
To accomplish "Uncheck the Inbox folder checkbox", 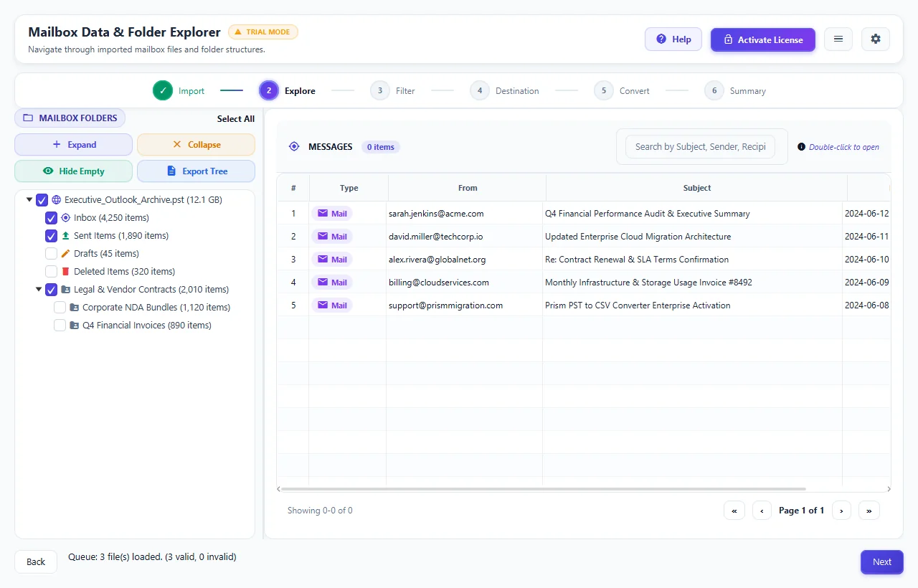I will pyautogui.click(x=51, y=217).
